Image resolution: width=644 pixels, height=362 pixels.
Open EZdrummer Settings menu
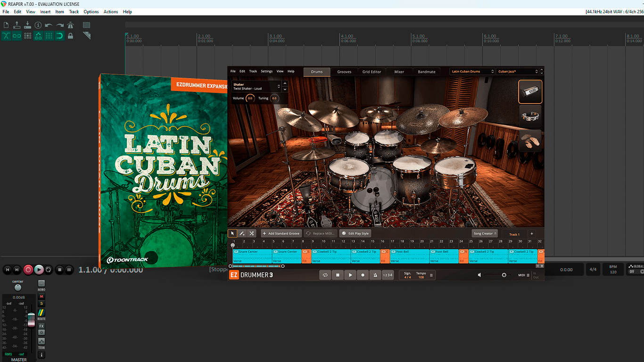267,71
